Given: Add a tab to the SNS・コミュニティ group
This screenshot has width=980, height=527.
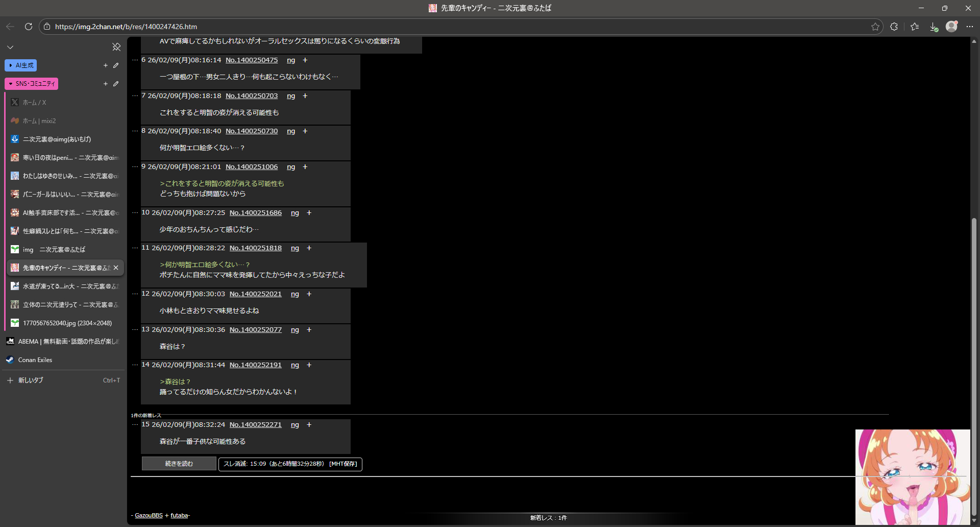Looking at the screenshot, I should click(x=106, y=84).
